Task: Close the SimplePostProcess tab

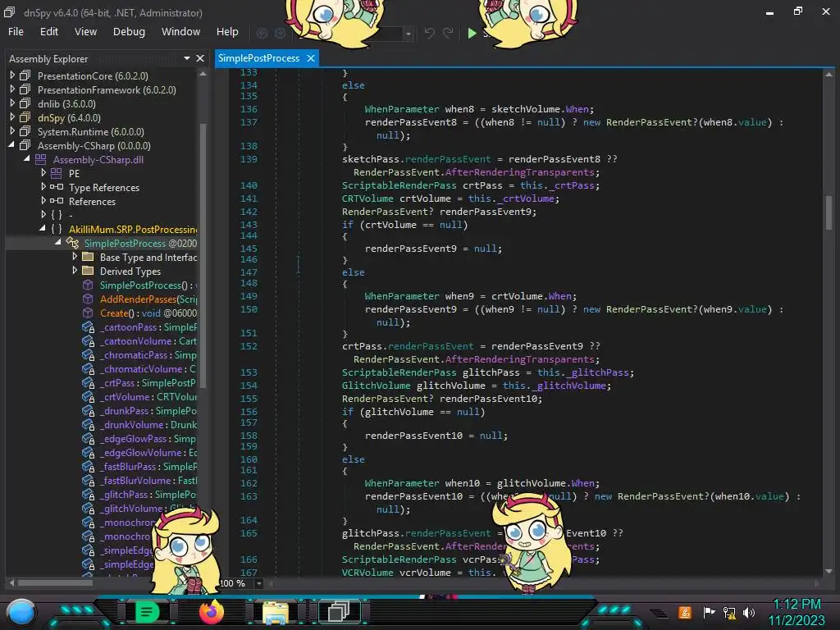Action: tap(311, 58)
